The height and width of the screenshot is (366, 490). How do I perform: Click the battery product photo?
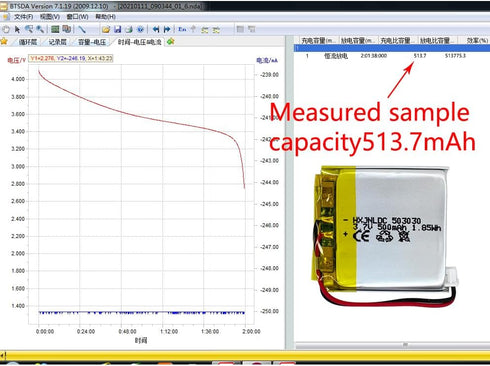385,236
